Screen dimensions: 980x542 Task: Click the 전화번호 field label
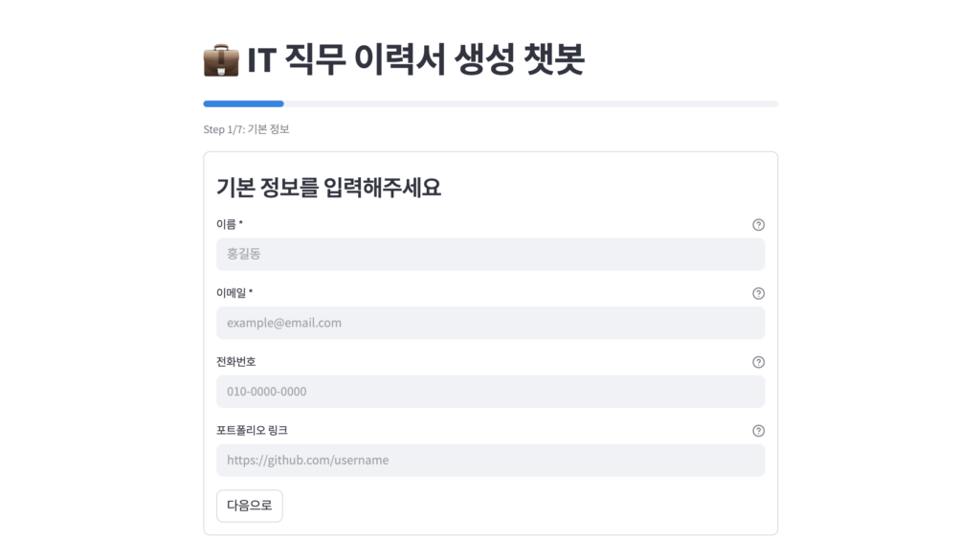236,362
